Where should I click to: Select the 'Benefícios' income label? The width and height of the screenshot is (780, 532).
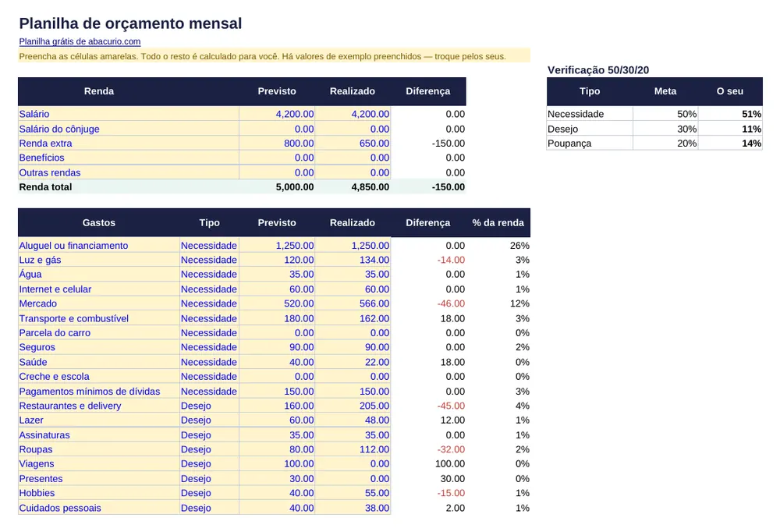[42, 158]
